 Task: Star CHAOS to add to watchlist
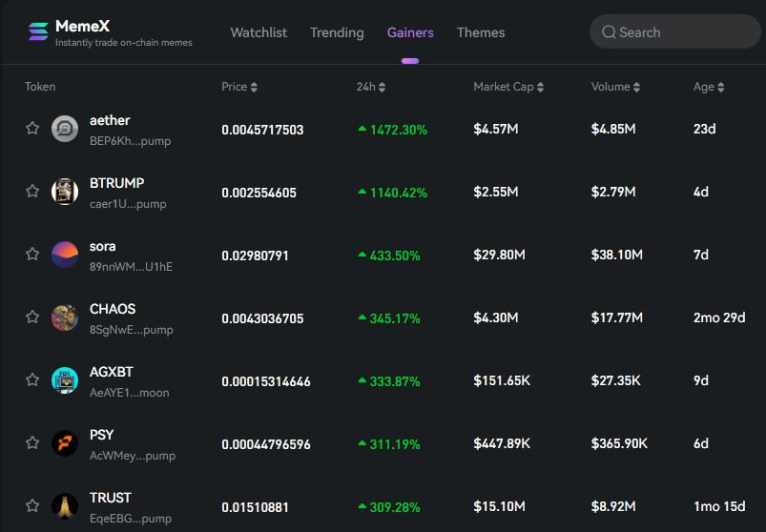point(32,317)
